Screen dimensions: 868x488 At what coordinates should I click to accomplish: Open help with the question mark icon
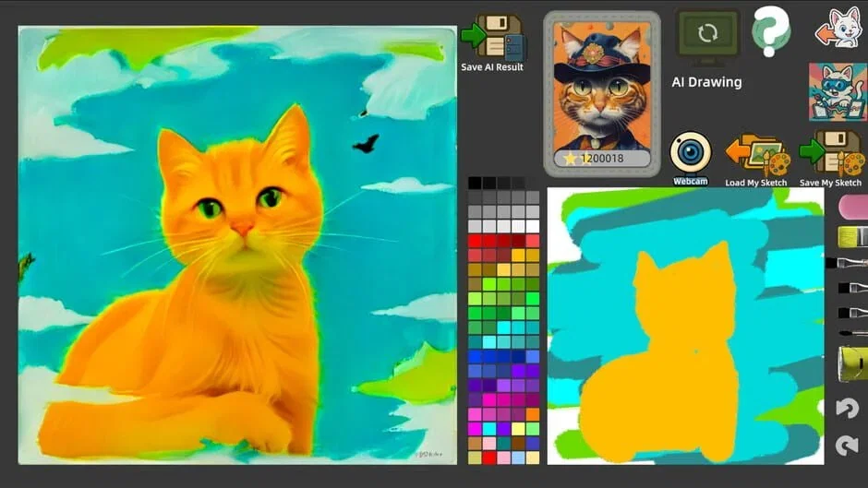pyautogui.click(x=770, y=31)
